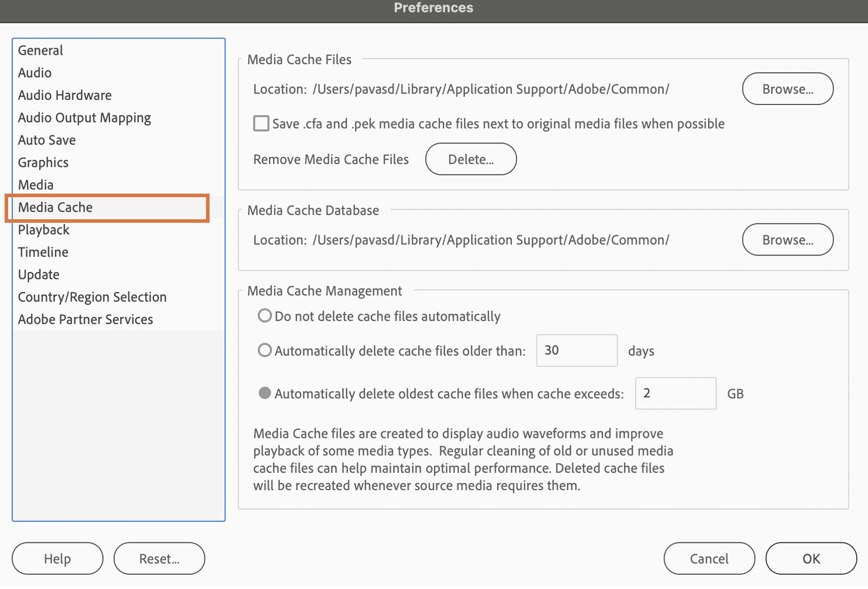Choose delete cache files older than option
Screen dimensions: 868x589
[264, 350]
